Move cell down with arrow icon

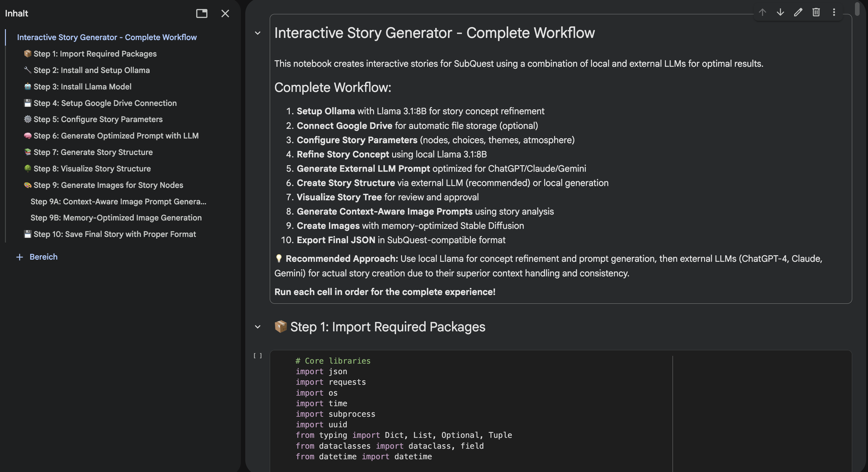[780, 12]
